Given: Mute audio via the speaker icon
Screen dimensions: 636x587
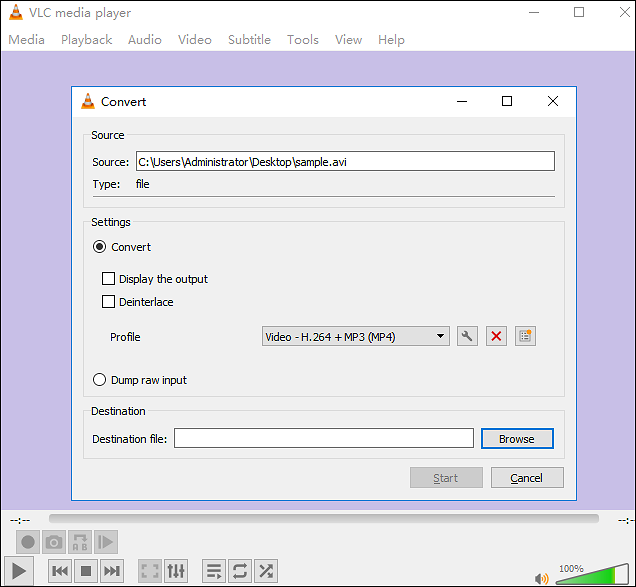Looking at the screenshot, I should coord(542,577).
